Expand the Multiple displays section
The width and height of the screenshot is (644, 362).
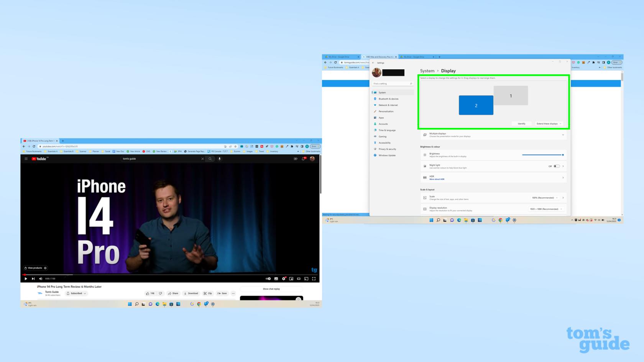[x=493, y=135]
